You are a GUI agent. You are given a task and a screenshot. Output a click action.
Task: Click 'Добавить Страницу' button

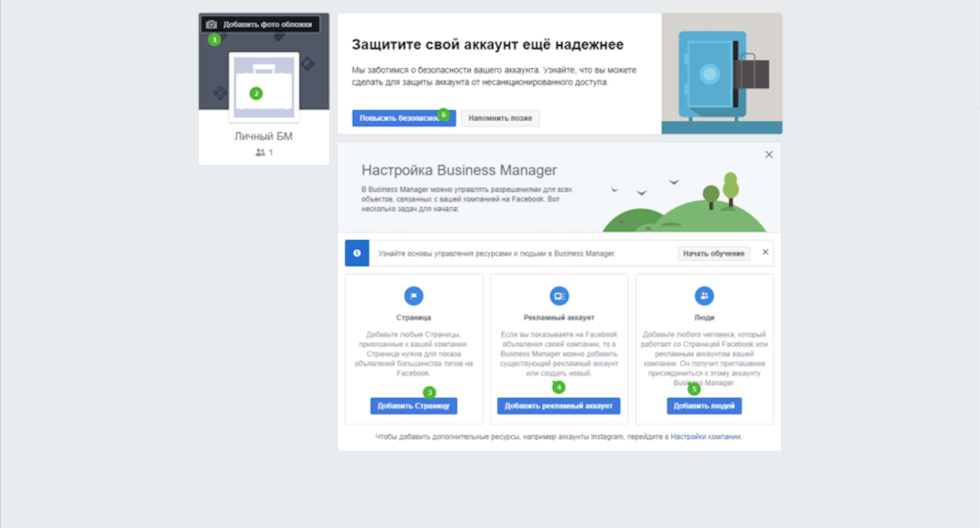pyautogui.click(x=414, y=406)
